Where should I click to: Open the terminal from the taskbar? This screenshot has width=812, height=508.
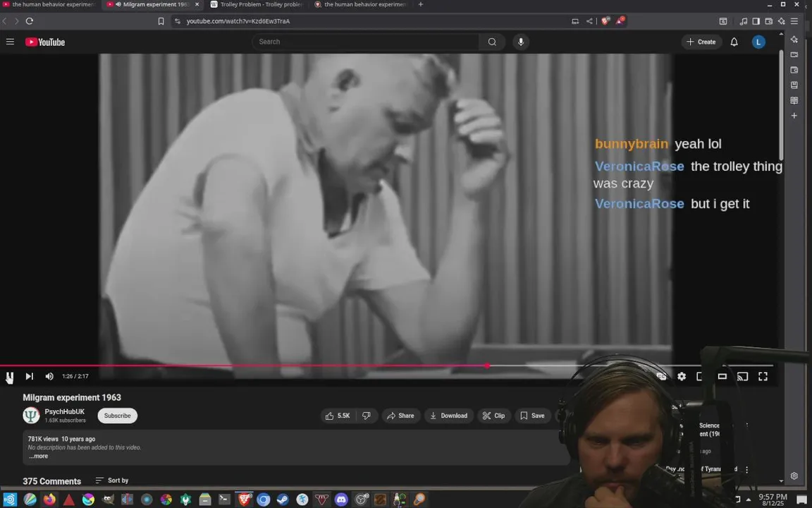(x=224, y=500)
